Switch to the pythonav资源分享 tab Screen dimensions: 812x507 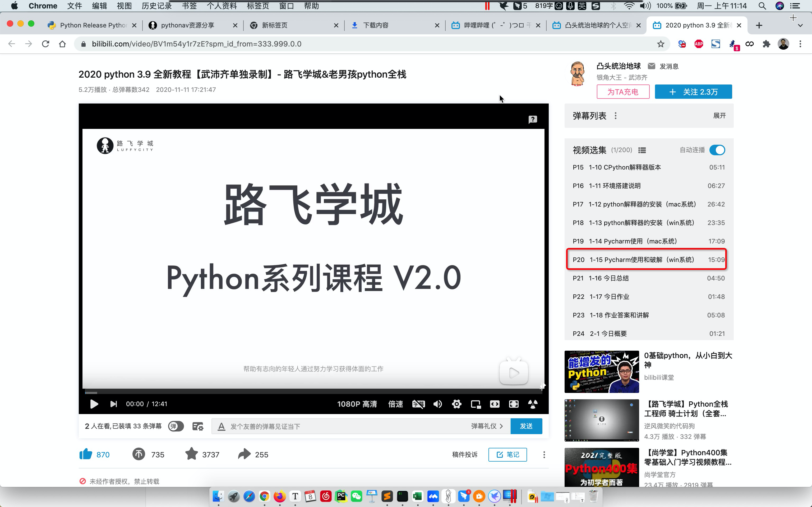(x=188, y=25)
